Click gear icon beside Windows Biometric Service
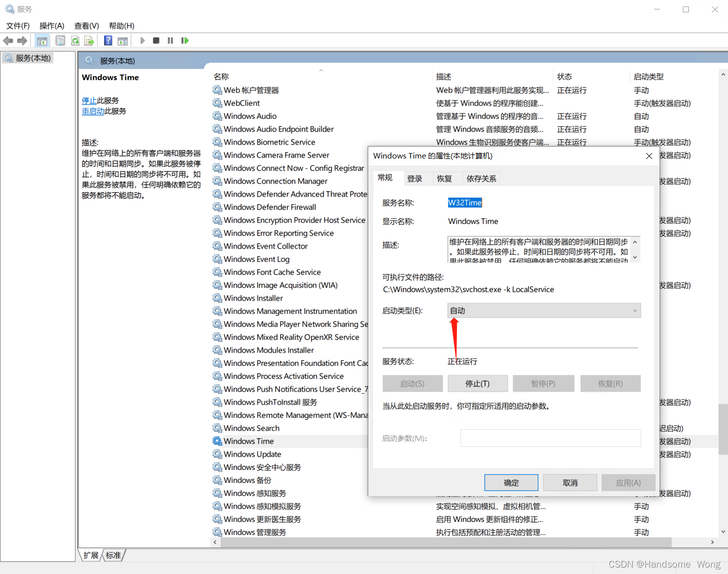728x574 pixels. pyautogui.click(x=217, y=142)
